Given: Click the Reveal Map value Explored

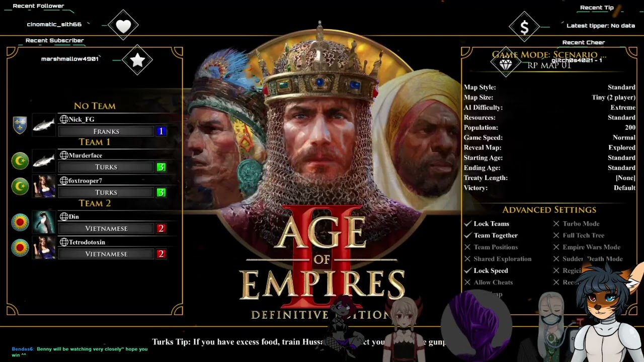Looking at the screenshot, I should pyautogui.click(x=622, y=148).
